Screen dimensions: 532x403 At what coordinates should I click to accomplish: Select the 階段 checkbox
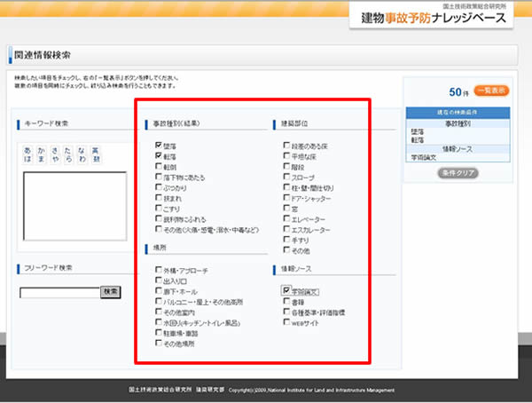pyautogui.click(x=286, y=167)
